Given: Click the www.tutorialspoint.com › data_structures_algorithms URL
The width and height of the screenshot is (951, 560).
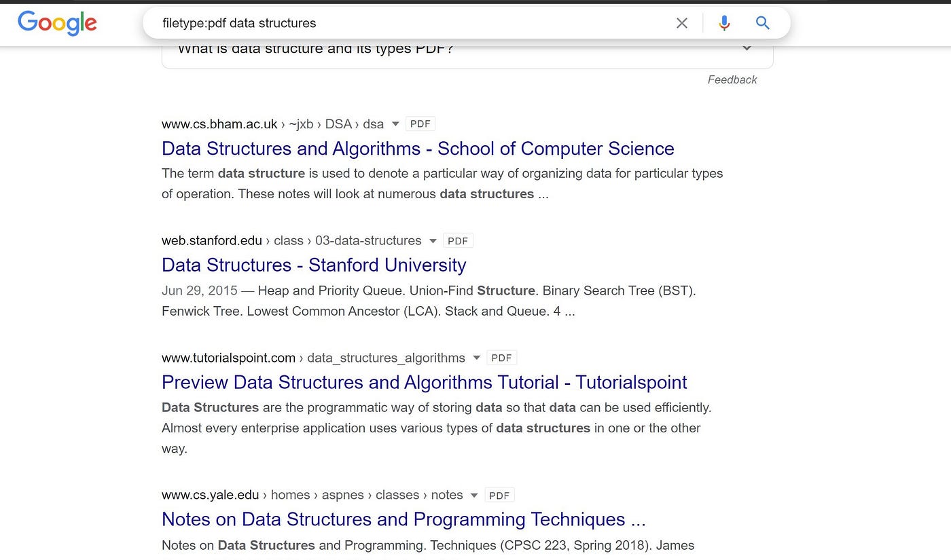Looking at the screenshot, I should [x=313, y=358].
